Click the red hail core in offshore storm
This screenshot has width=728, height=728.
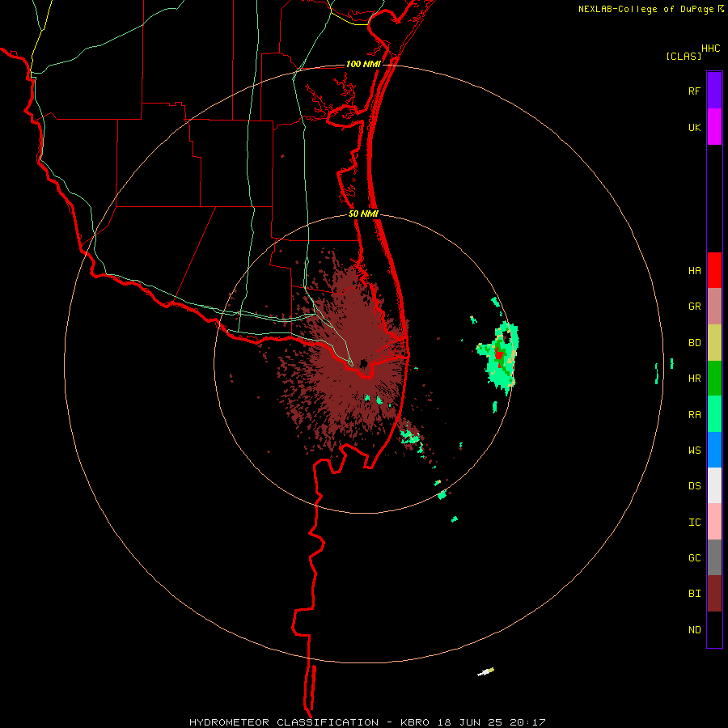[x=499, y=356]
